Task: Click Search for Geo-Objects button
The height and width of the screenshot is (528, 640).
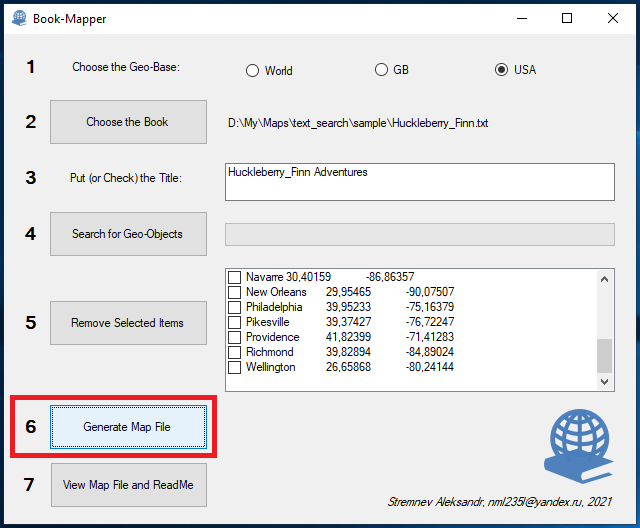Action: (x=128, y=234)
